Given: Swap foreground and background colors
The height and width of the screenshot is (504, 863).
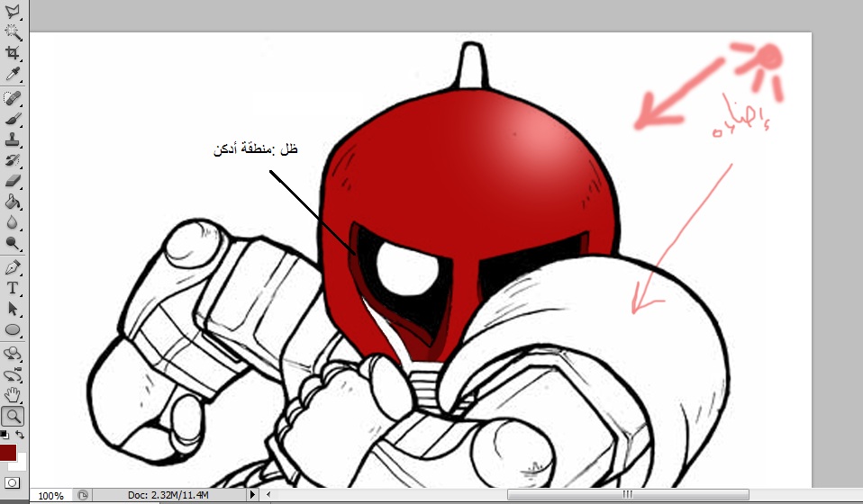Looking at the screenshot, I should [20, 435].
